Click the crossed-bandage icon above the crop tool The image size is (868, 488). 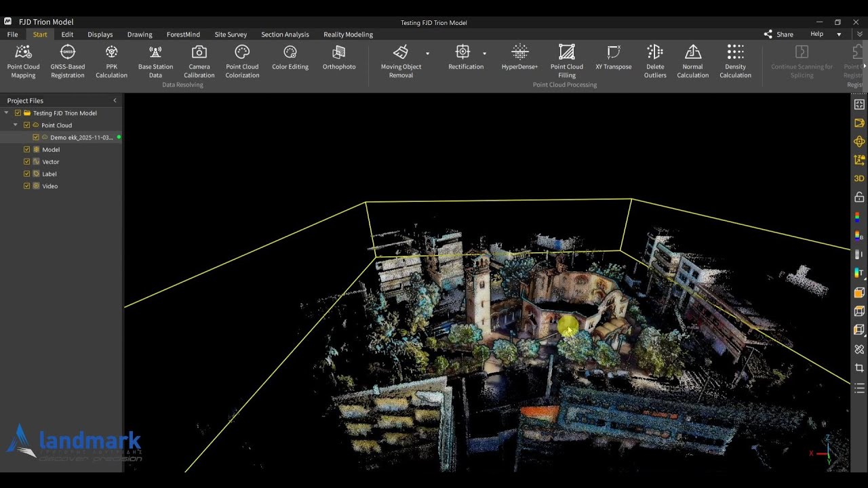tap(859, 349)
